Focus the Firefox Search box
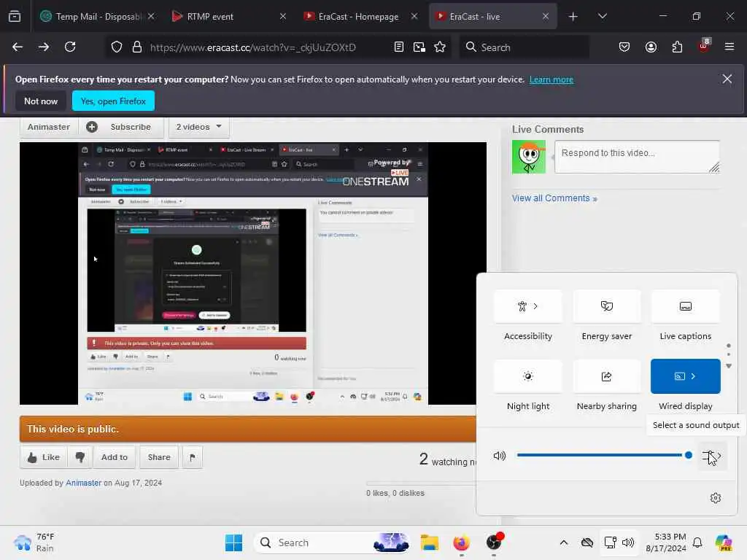747x560 pixels. tap(524, 47)
